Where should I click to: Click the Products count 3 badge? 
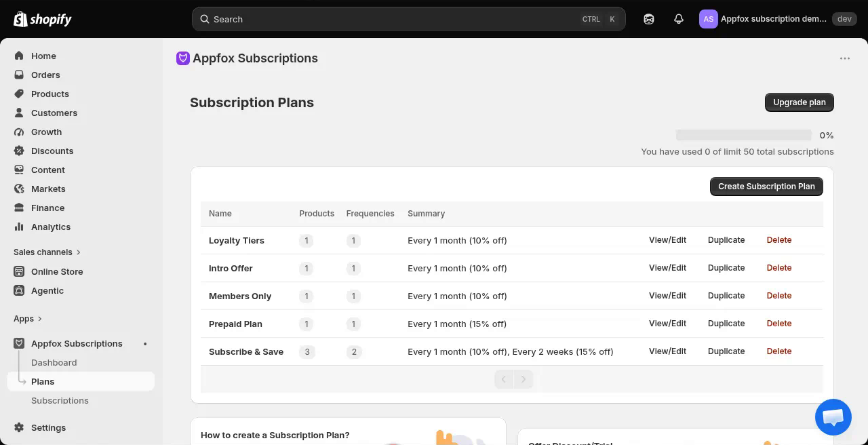[307, 352]
